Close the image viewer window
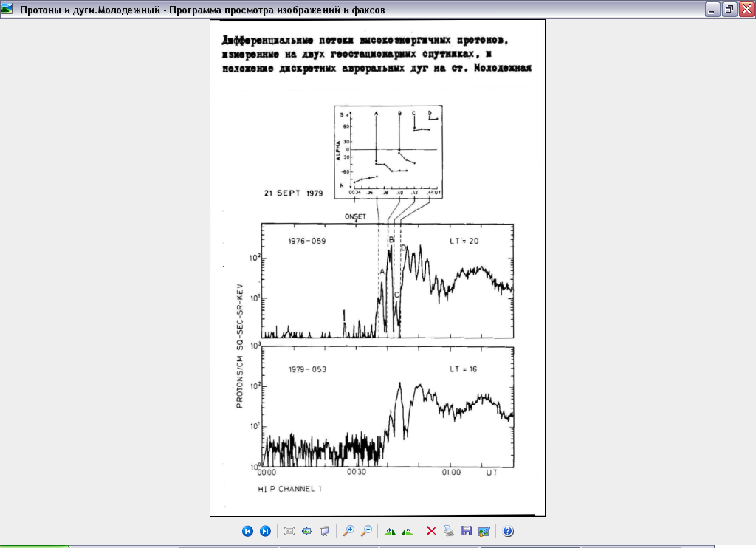Image resolution: width=756 pixels, height=548 pixels. pos(747,9)
